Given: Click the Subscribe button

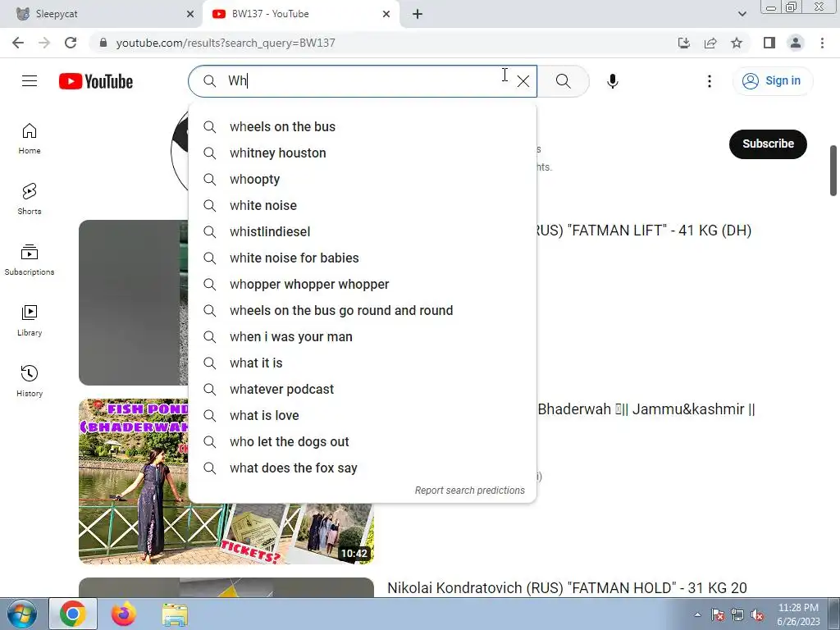Looking at the screenshot, I should coord(768,144).
